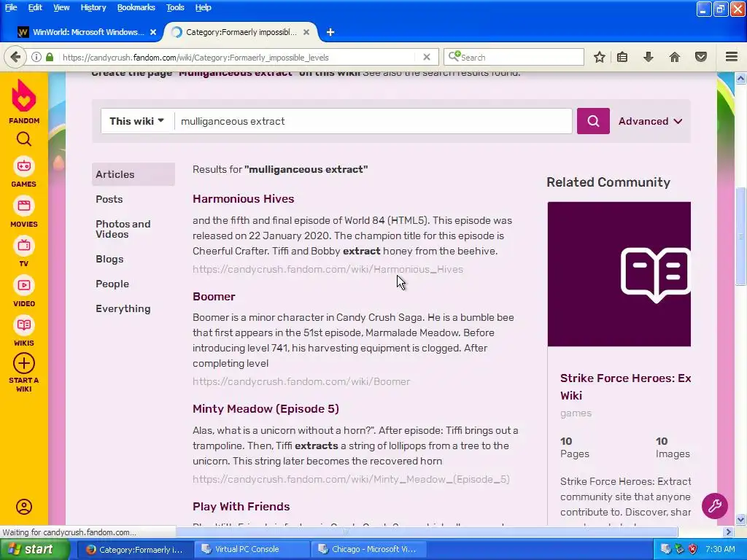Expand the This wiki scope dropdown
This screenshot has width=747, height=560.
(x=137, y=121)
